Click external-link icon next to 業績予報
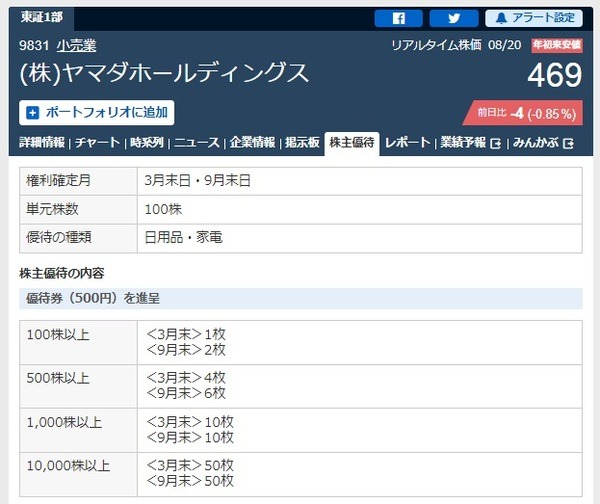 tap(496, 144)
